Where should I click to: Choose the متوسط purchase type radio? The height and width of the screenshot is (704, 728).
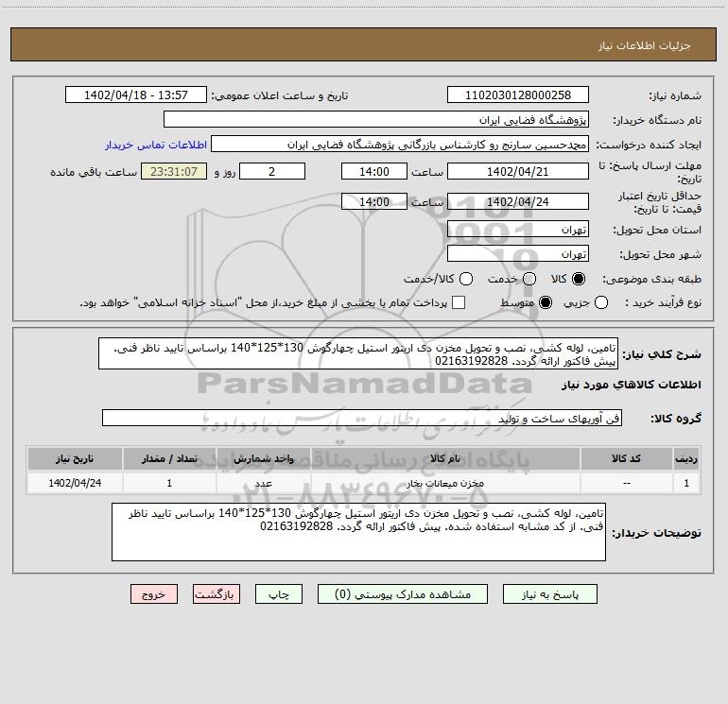click(546, 302)
